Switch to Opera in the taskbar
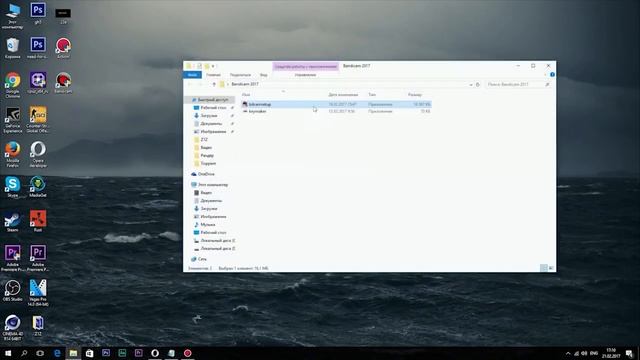Screen dimensions: 640x360 click(x=155, y=353)
